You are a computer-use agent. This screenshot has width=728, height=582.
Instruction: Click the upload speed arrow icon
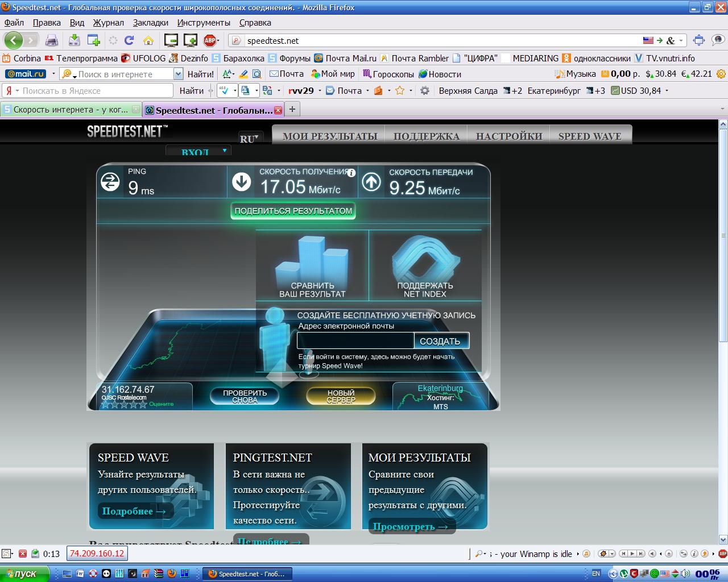[371, 182]
